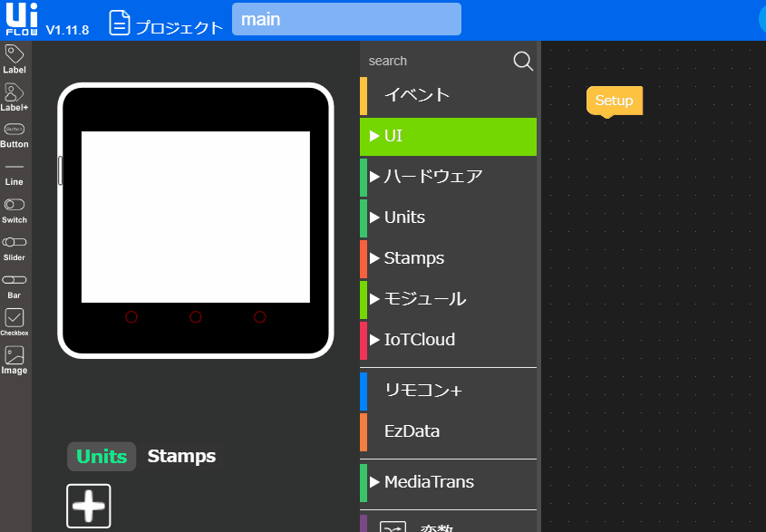Select the Switch widget tool
Viewport: 766px width, 532px height.
point(14,208)
